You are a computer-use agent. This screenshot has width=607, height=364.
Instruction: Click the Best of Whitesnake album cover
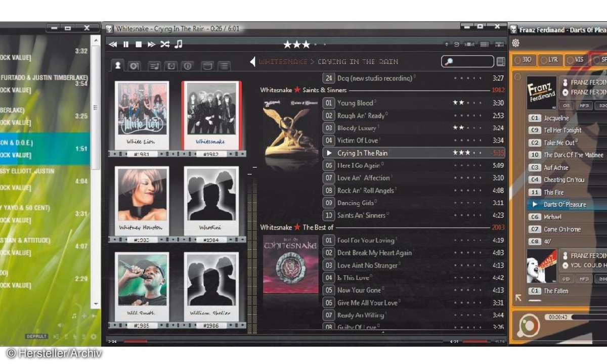click(290, 265)
